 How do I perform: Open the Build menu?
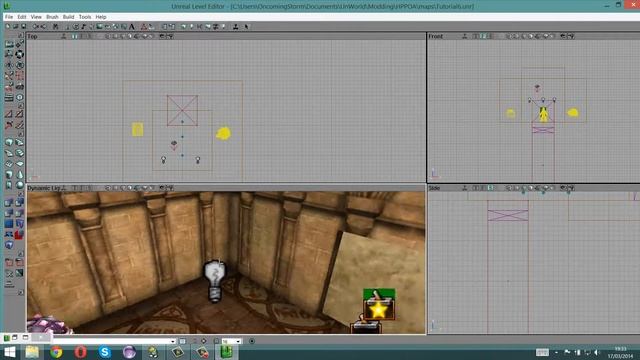coord(68,17)
